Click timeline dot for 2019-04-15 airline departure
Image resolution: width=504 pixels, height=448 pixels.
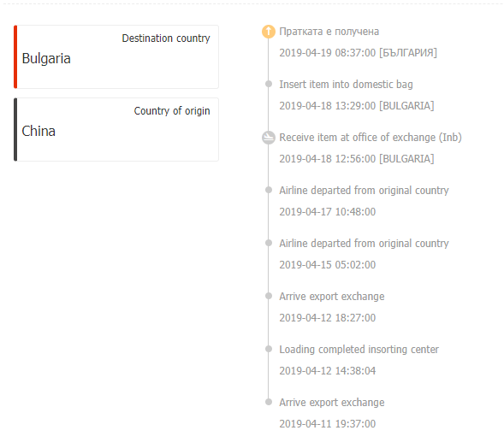(269, 243)
